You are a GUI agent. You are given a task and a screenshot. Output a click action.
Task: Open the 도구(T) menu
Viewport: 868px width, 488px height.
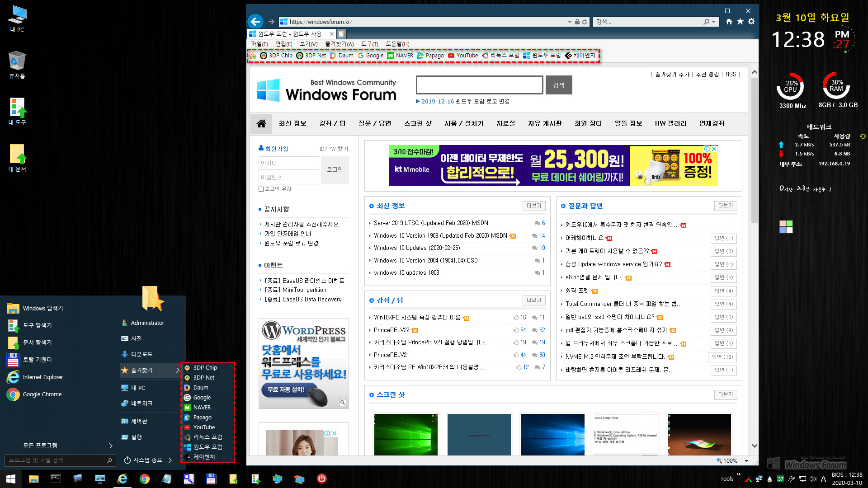click(369, 44)
